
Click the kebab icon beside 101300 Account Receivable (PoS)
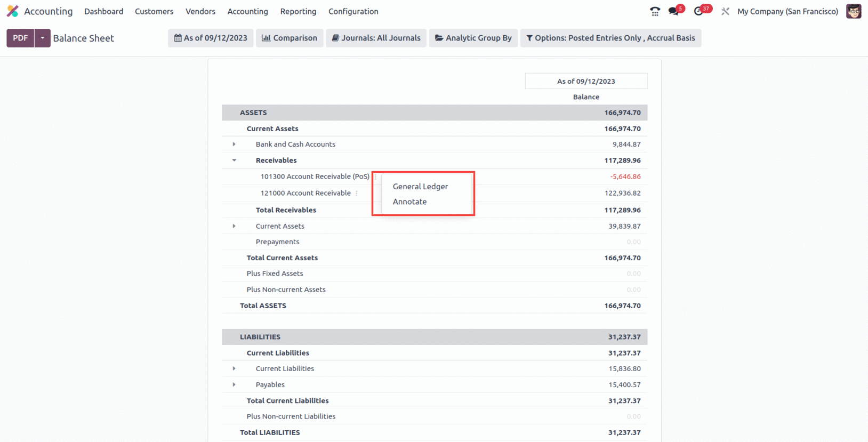click(375, 176)
